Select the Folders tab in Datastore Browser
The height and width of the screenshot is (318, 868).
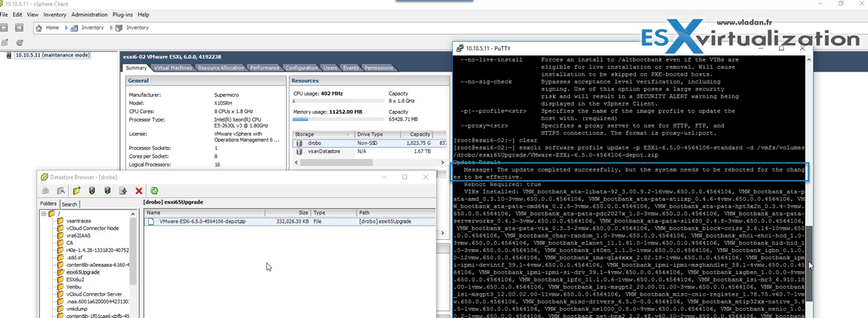(48, 204)
